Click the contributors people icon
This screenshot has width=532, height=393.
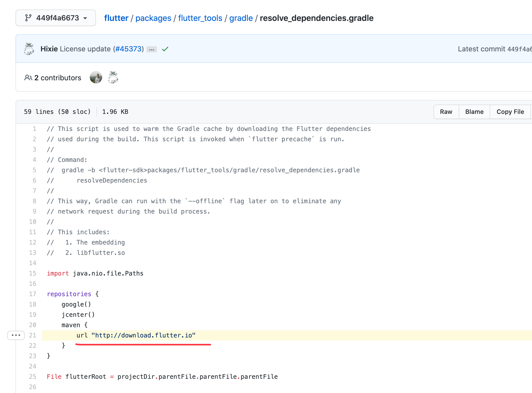click(x=28, y=78)
